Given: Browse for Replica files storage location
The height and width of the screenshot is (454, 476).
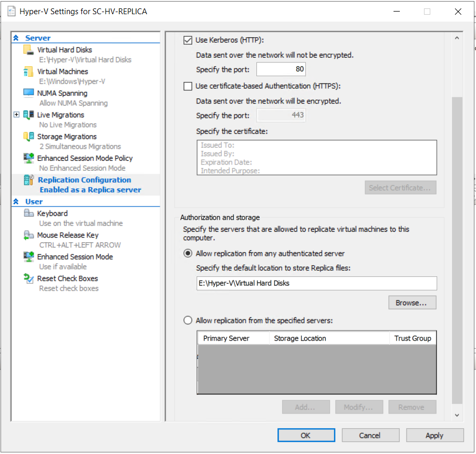Looking at the screenshot, I should coord(412,303).
